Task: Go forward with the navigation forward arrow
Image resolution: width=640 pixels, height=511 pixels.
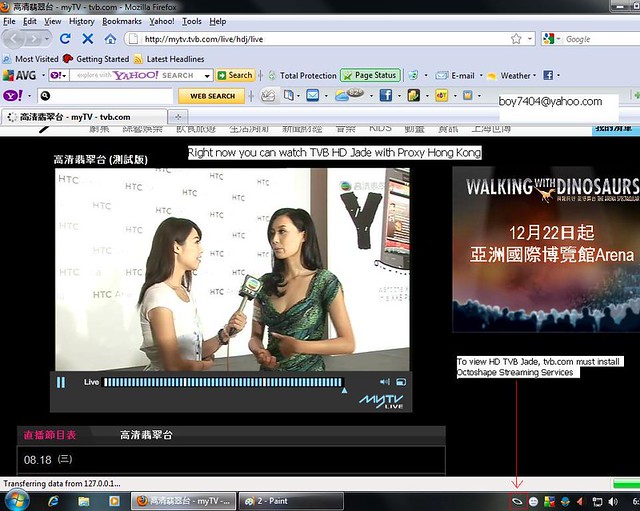Action: pyautogui.click(x=34, y=39)
